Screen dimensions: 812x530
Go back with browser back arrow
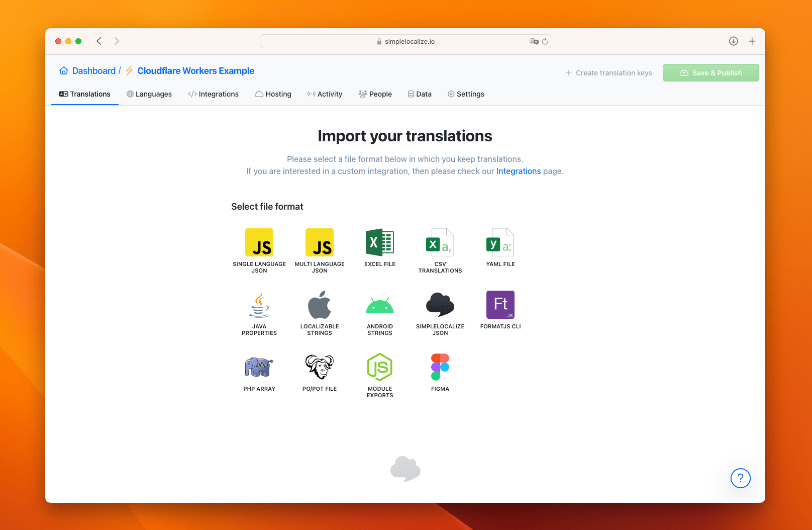click(99, 41)
